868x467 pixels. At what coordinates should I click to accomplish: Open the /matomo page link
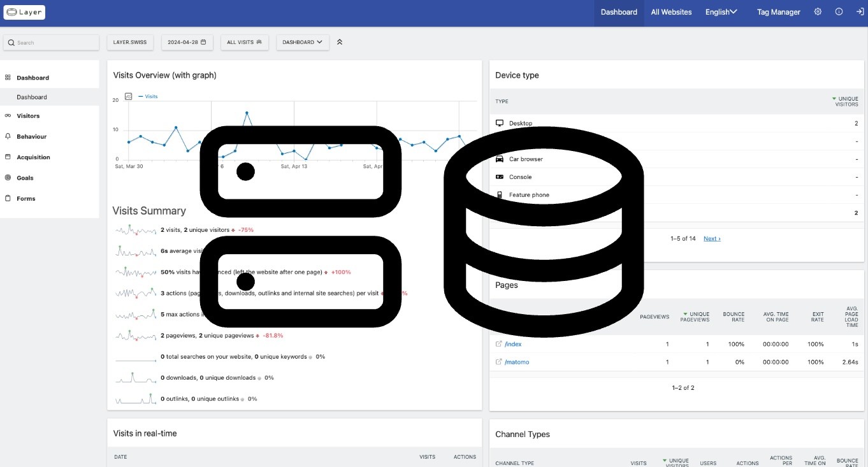tap(517, 362)
